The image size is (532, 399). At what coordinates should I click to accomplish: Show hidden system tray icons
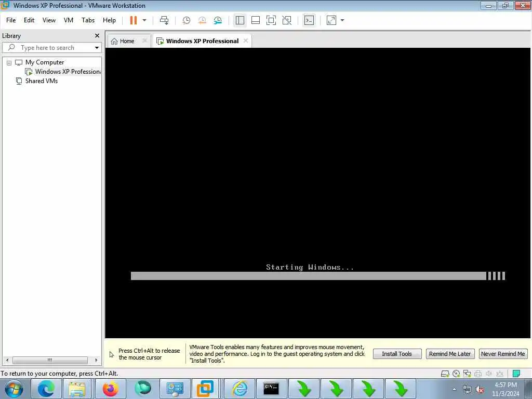[454, 389]
